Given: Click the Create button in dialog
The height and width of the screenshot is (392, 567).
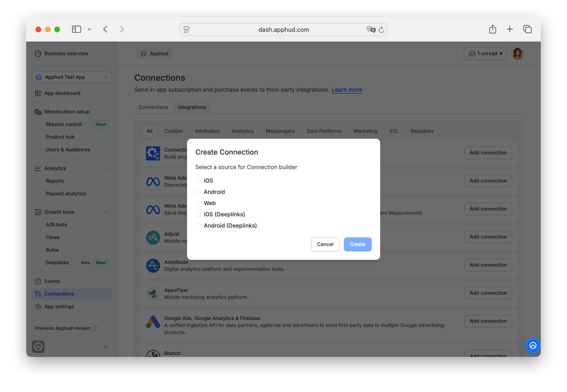Looking at the screenshot, I should click(357, 244).
